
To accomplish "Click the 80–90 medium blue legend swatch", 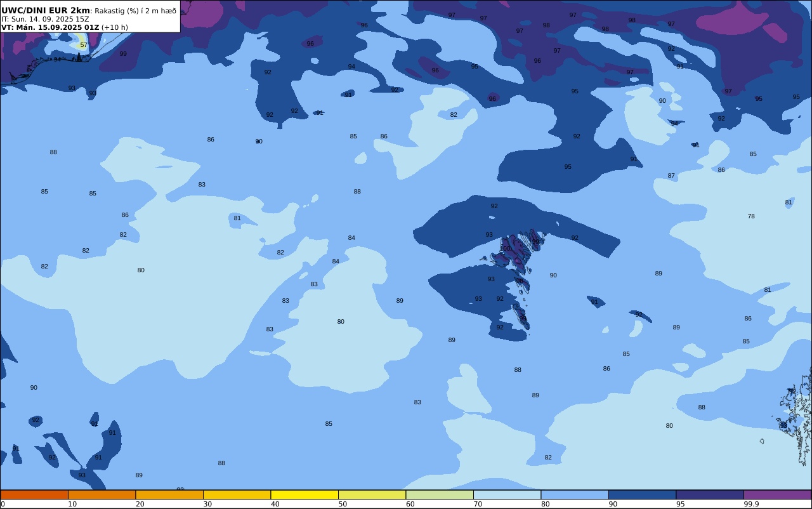I will tap(575, 494).
